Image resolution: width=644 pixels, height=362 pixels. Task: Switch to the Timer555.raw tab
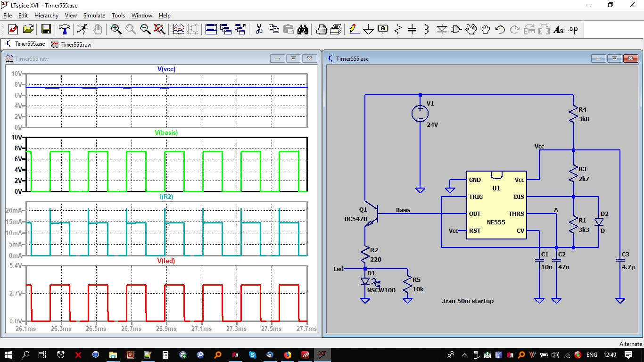point(71,44)
